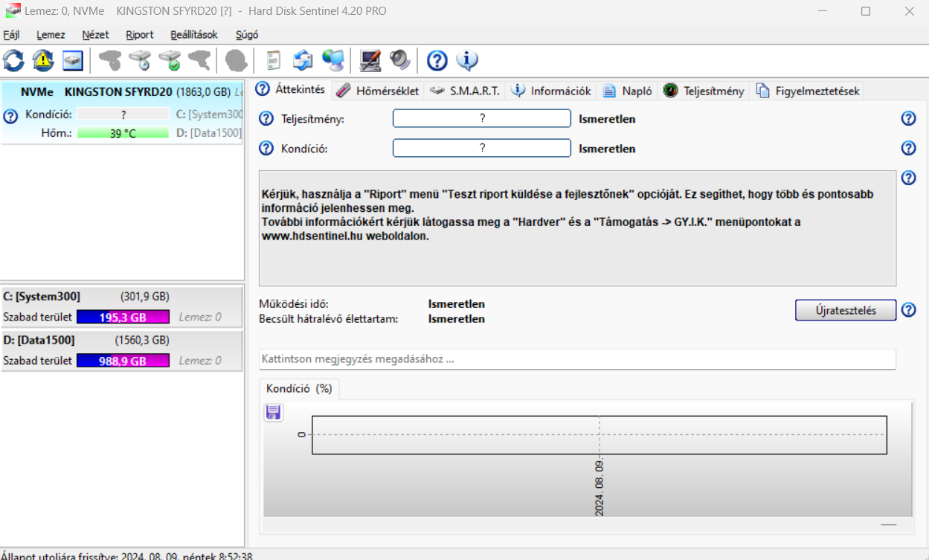Select the NVMe KINGSTON SFYRD20 disk entry

122,113
